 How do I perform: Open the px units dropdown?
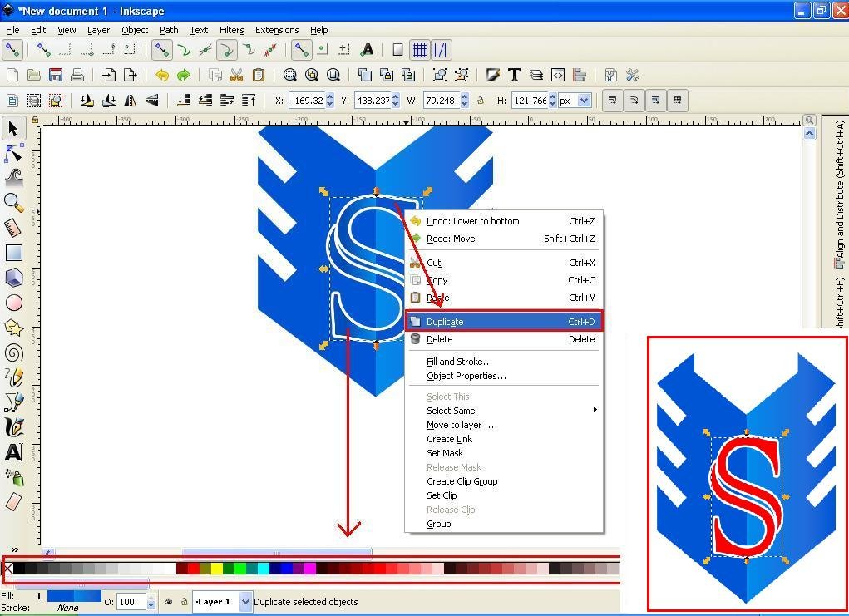tap(585, 101)
